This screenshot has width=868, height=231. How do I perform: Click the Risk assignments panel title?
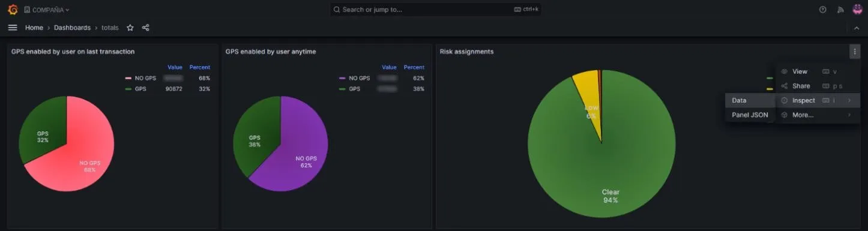tap(466, 52)
